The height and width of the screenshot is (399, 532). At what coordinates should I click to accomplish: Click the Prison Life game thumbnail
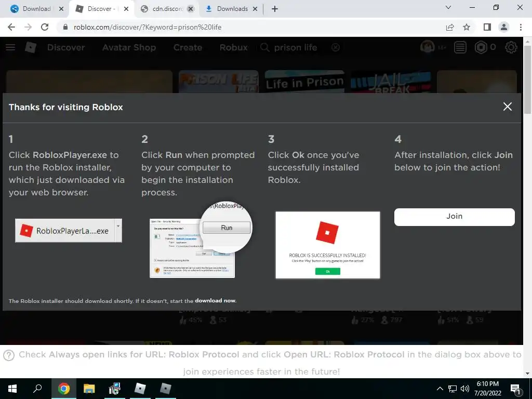point(219,82)
